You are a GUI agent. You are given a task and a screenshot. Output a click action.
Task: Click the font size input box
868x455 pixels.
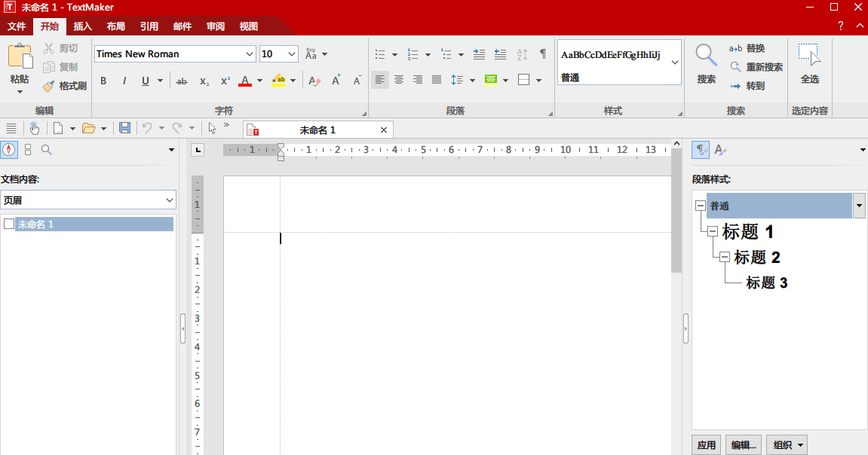[271, 54]
